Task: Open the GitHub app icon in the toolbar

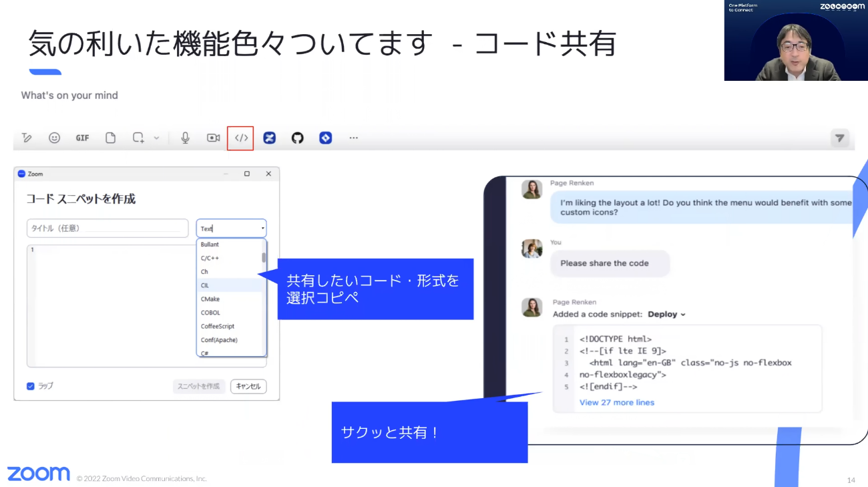Action: 298,138
